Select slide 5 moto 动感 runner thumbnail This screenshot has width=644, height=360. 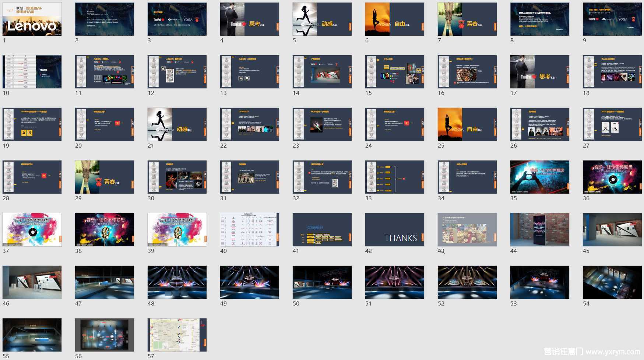pos(322,19)
